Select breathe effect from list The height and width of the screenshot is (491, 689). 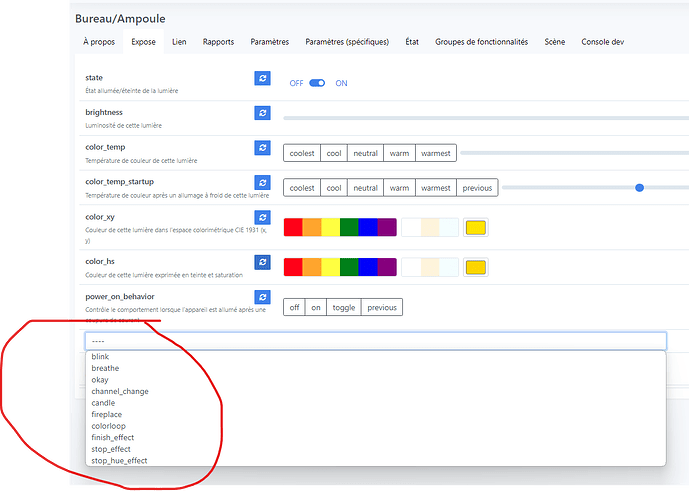376,368
